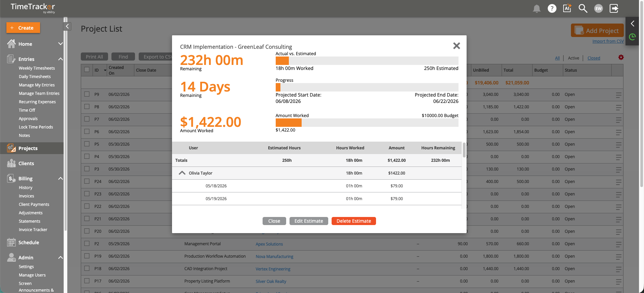Check the box for project P5
Image resolution: width=644 pixels, height=293 pixels.
tap(87, 144)
